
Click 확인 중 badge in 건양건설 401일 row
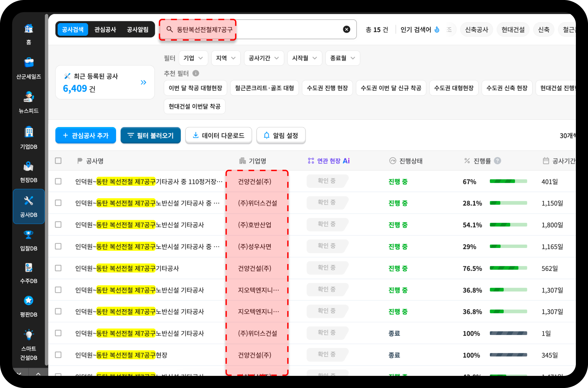tap(327, 181)
